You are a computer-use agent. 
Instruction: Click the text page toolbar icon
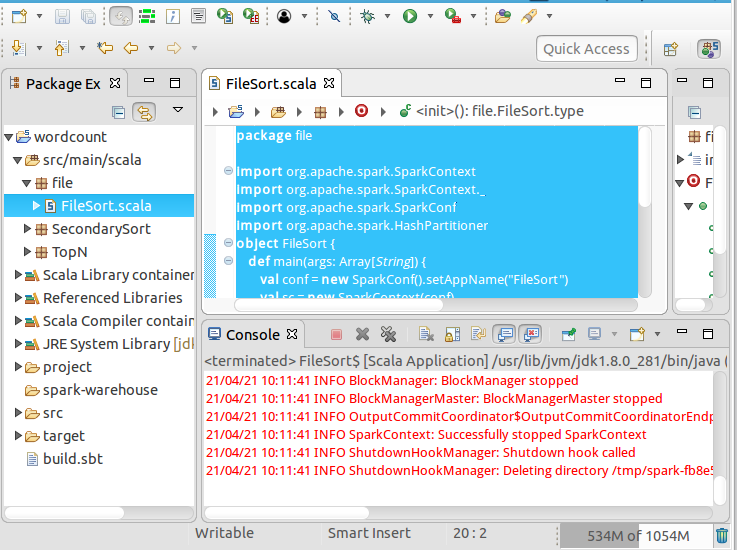[198, 16]
